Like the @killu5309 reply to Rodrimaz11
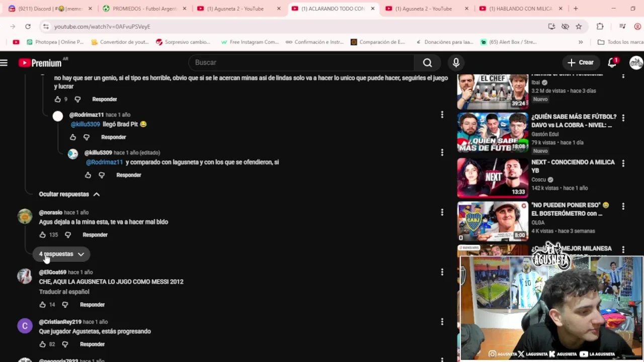The width and height of the screenshot is (644, 362). point(88,175)
